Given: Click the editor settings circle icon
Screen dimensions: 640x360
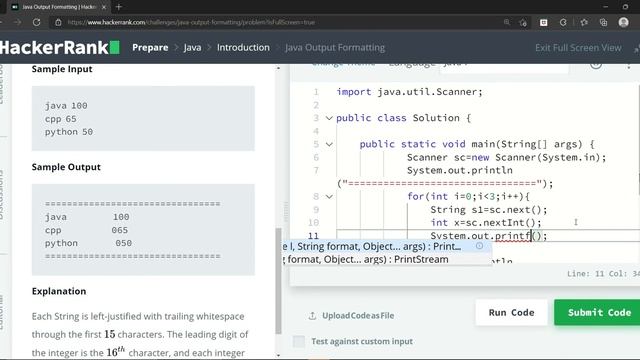Looking at the screenshot, I should pyautogui.click(x=596, y=65).
